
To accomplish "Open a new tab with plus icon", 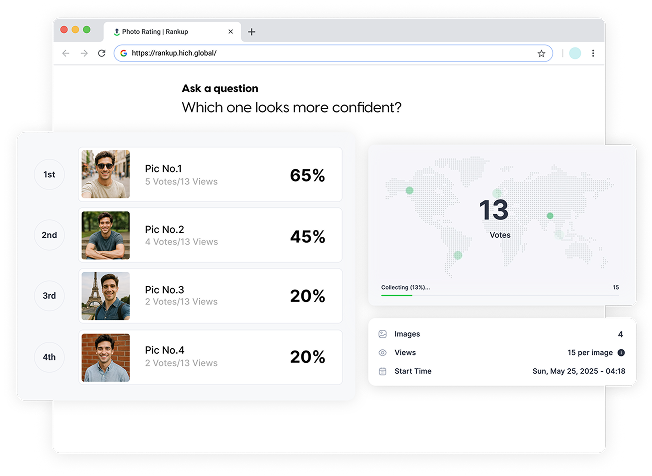I will 252,32.
